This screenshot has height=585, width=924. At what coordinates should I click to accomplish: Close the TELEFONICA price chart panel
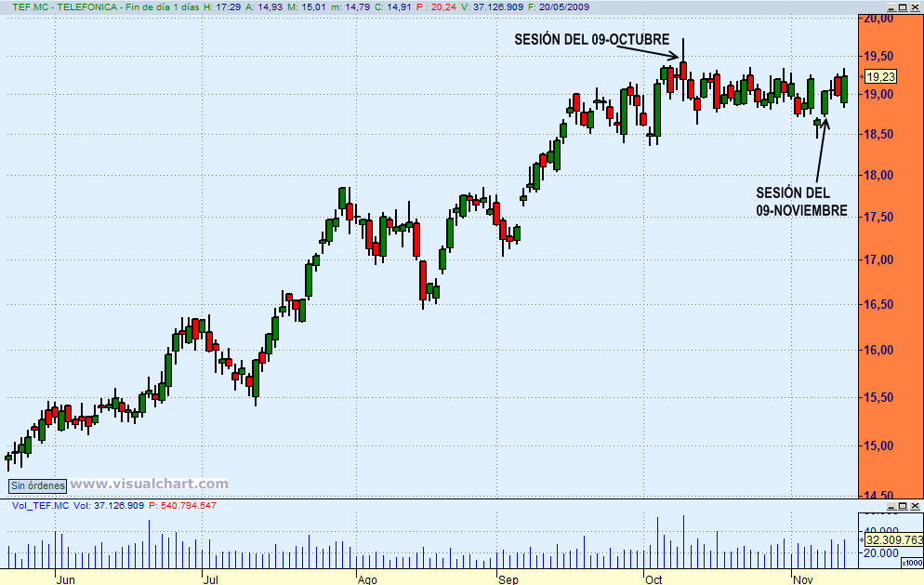[x=915, y=7]
